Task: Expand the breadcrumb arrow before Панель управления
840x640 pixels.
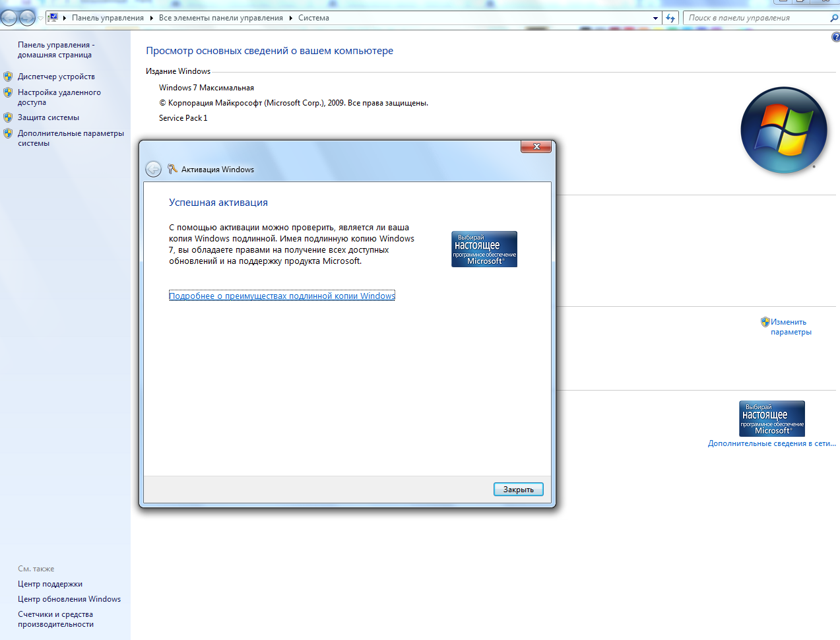Action: coord(65,18)
